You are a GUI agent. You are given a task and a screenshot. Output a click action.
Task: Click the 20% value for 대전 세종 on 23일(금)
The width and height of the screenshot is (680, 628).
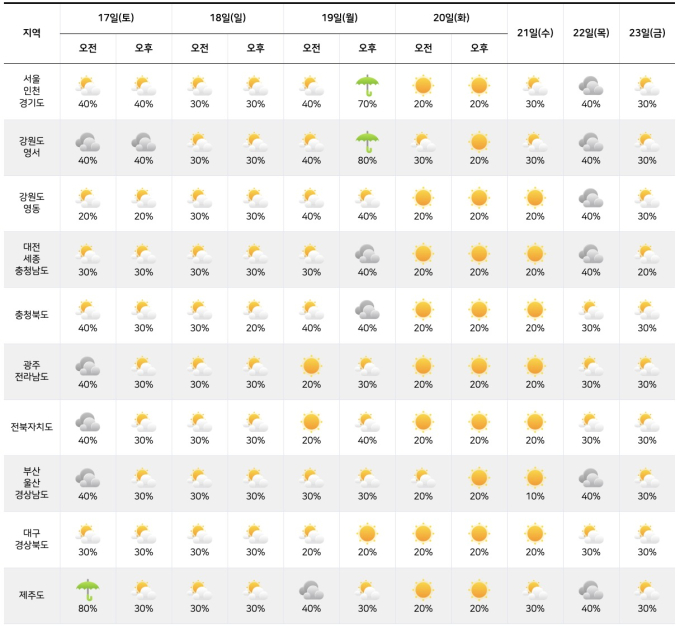(x=647, y=272)
